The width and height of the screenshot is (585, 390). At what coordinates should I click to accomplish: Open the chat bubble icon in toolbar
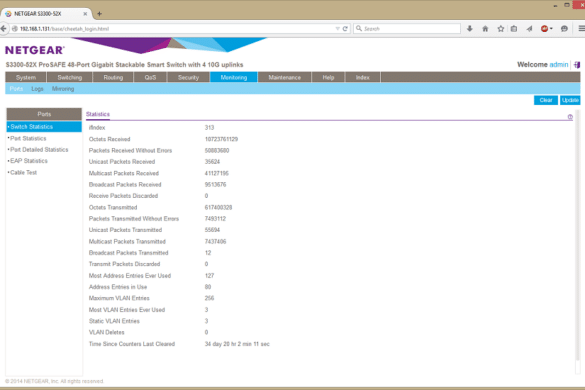[x=564, y=29]
